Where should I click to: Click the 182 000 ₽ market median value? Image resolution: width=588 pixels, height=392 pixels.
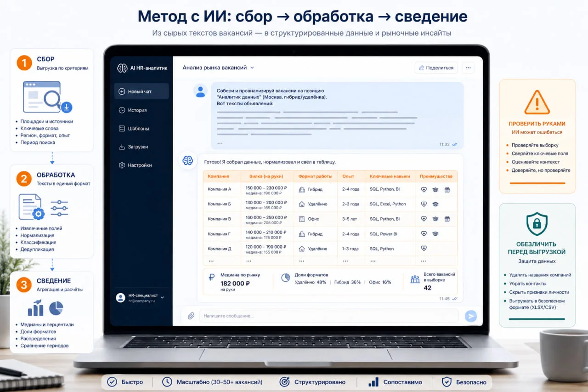coord(235,283)
